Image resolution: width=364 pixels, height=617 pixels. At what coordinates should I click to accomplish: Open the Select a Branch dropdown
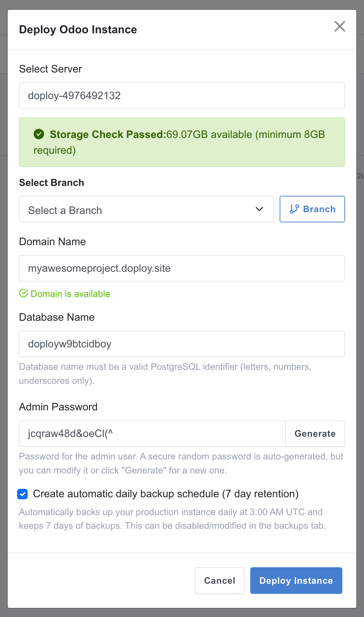pyautogui.click(x=146, y=209)
